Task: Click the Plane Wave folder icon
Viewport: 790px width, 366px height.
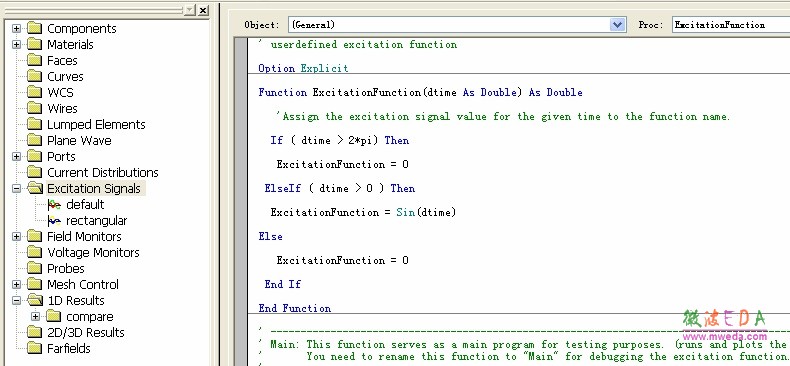Action: 35,140
